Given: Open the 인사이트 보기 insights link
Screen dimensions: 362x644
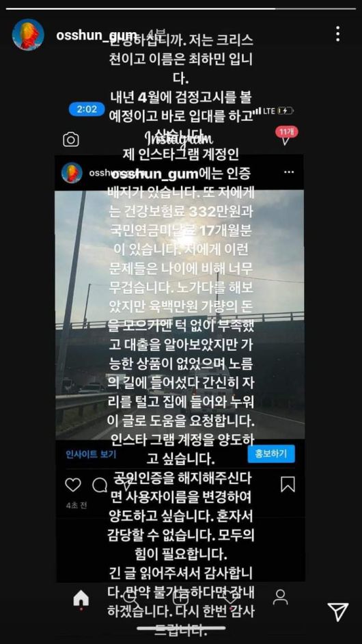Looking at the screenshot, I should click(x=91, y=454).
